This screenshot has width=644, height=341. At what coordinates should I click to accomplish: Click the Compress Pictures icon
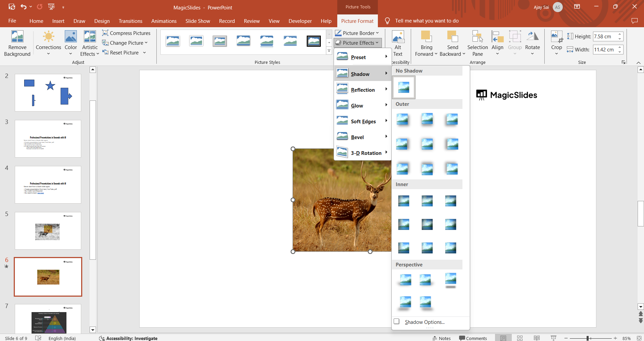105,33
